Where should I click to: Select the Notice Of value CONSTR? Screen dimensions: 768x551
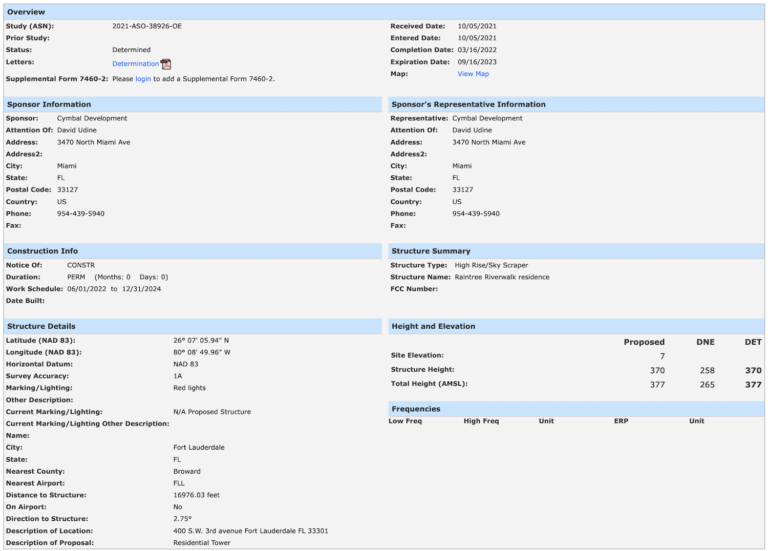[81, 265]
